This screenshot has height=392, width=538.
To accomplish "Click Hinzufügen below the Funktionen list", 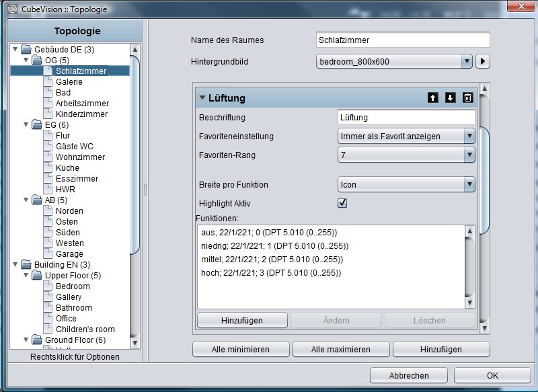I will coord(242,320).
